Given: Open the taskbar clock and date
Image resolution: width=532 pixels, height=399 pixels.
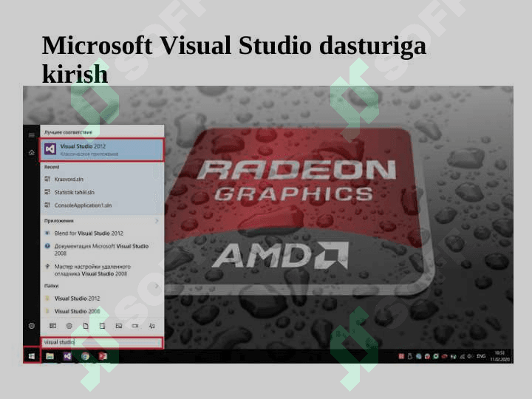Looking at the screenshot, I should click(500, 356).
